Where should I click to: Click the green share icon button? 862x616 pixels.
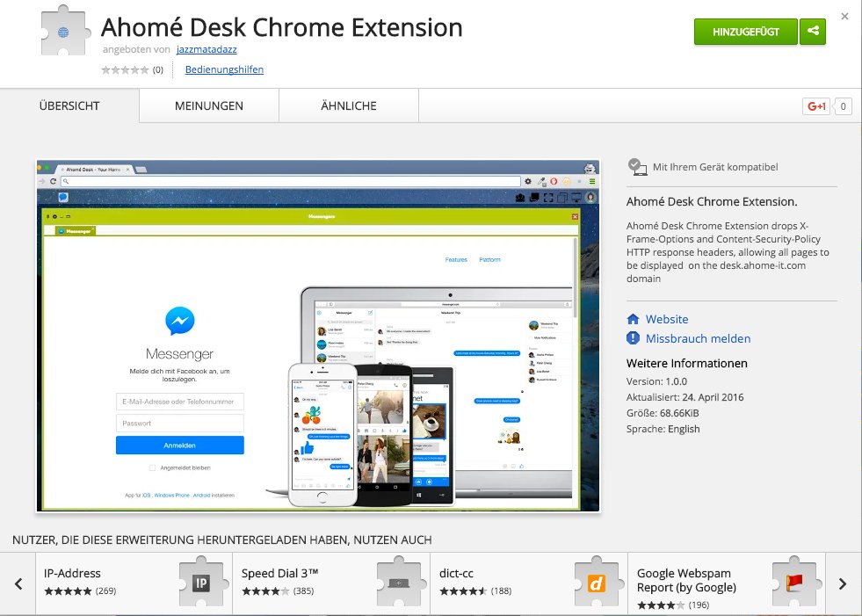pyautogui.click(x=813, y=32)
